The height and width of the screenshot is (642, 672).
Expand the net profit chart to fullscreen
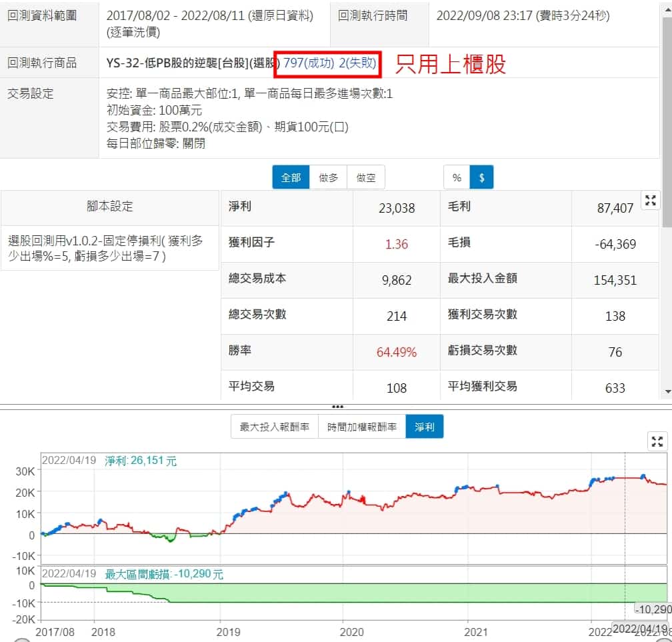pos(657,441)
